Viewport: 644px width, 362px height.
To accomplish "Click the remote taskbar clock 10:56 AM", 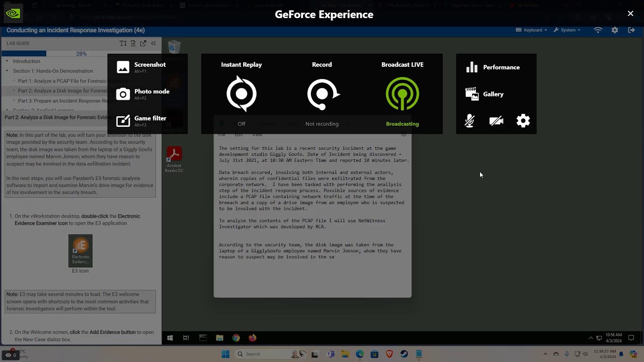I will point(614,338).
